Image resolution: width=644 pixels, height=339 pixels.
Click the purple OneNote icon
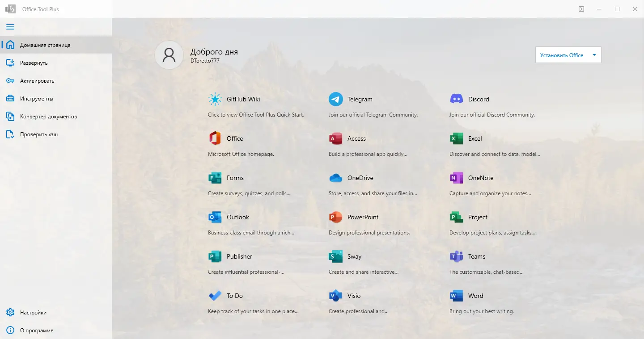(x=457, y=178)
